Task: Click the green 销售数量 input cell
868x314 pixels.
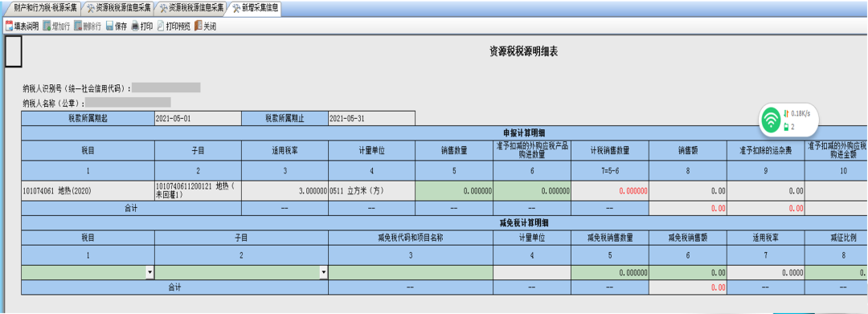Action: (454, 191)
